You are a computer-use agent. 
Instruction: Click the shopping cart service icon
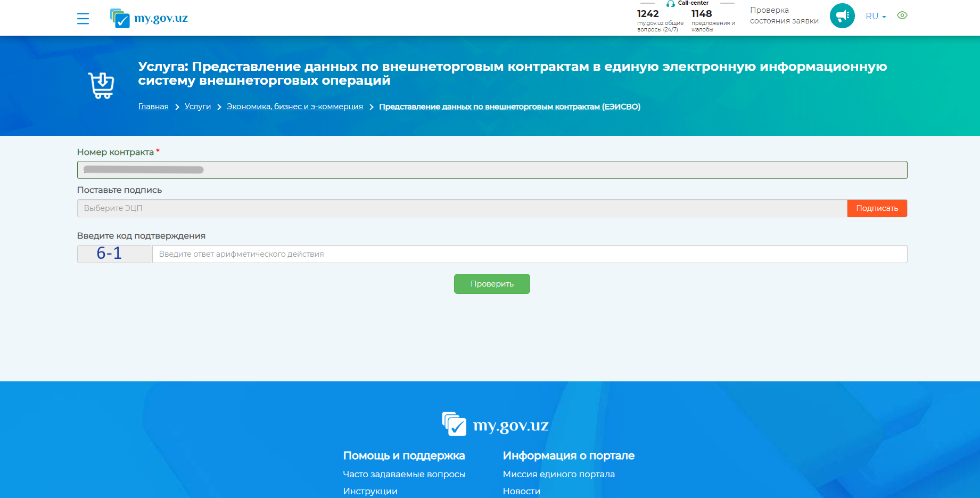(101, 85)
